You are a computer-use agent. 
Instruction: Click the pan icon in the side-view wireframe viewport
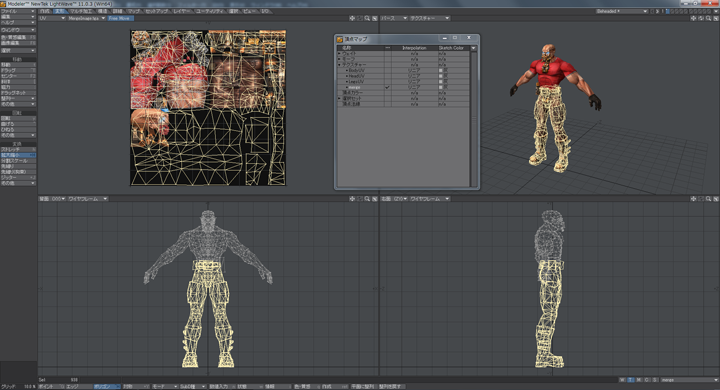coord(693,199)
